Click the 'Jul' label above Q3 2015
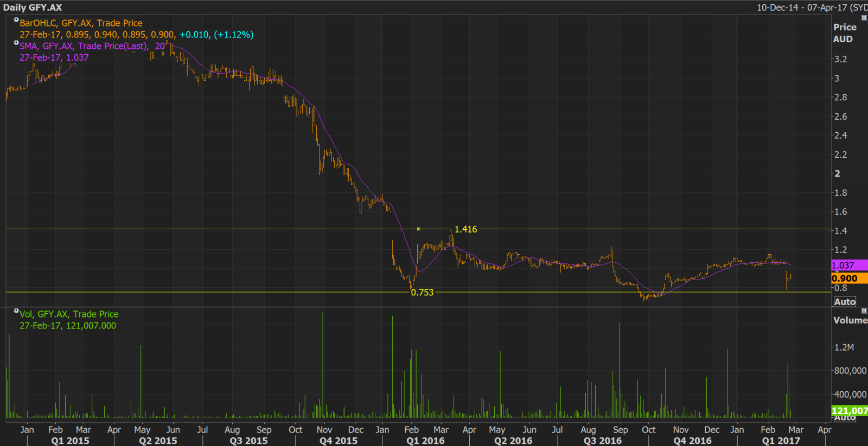868x446 pixels. click(202, 430)
